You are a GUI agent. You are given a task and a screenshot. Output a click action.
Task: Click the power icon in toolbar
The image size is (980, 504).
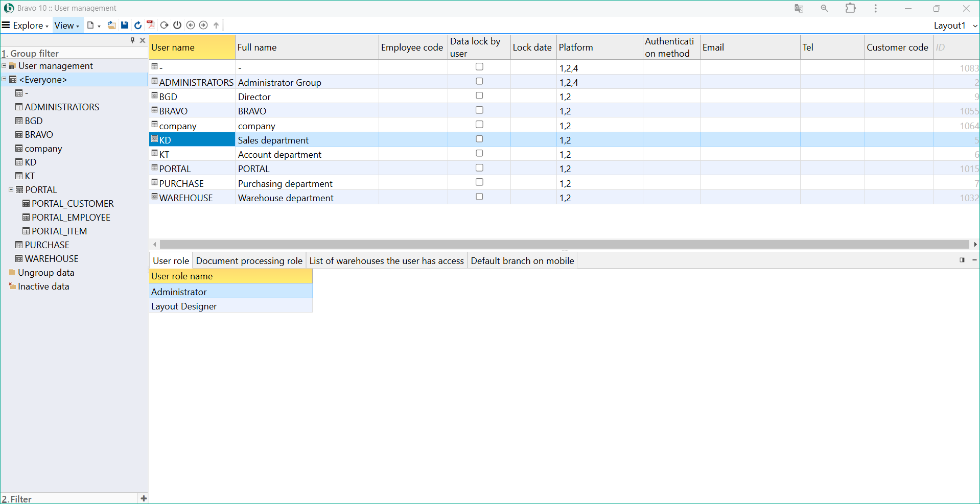coord(177,25)
